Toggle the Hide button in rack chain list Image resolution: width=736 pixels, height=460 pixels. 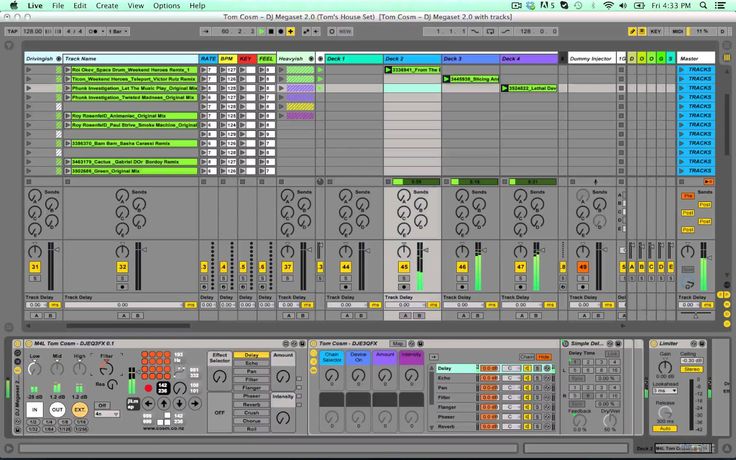click(x=544, y=357)
